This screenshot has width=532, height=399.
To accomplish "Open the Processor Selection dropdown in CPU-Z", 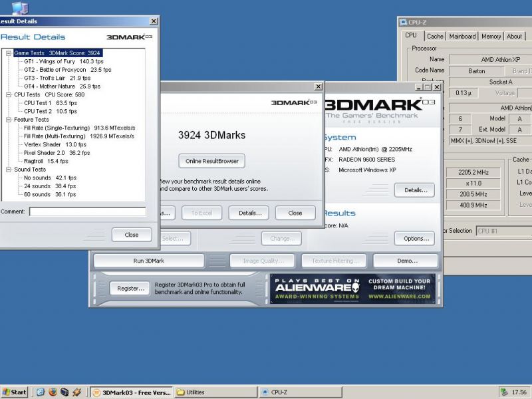I will point(504,231).
